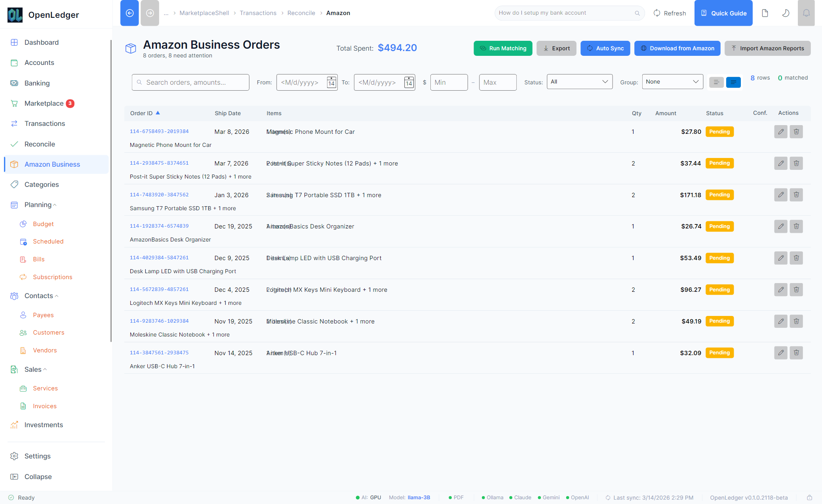Screen dimensions: 822x504
Task: Open the Group by dropdown
Action: coord(672,82)
